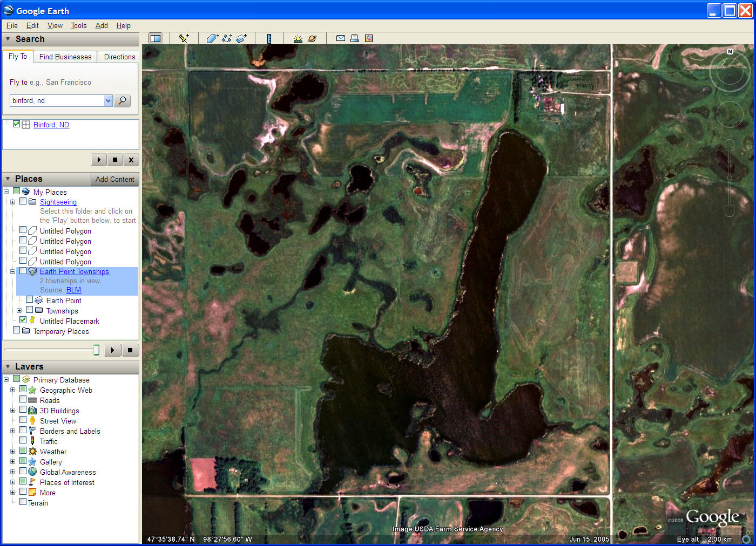Select the Add Path tool
756x546 pixels.
(x=227, y=38)
